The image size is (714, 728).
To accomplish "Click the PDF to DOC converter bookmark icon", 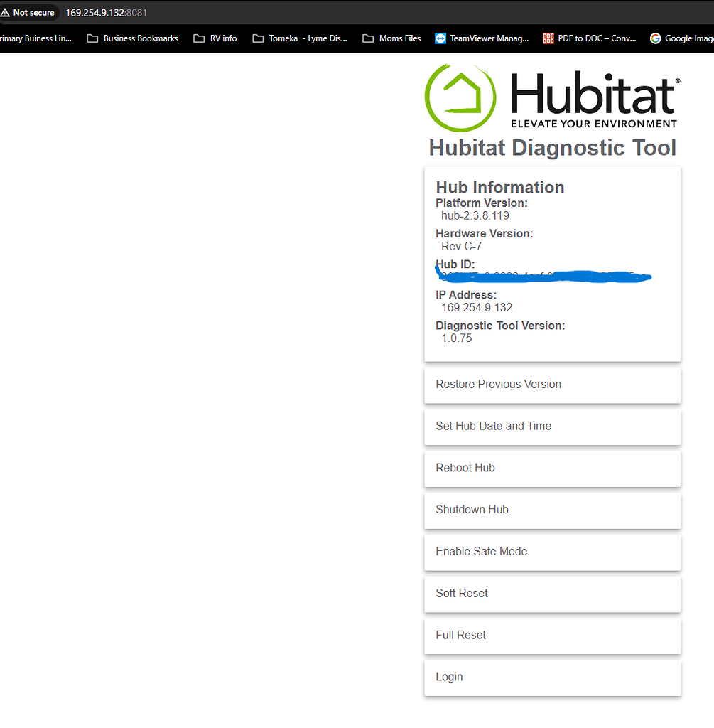I will coord(548,38).
